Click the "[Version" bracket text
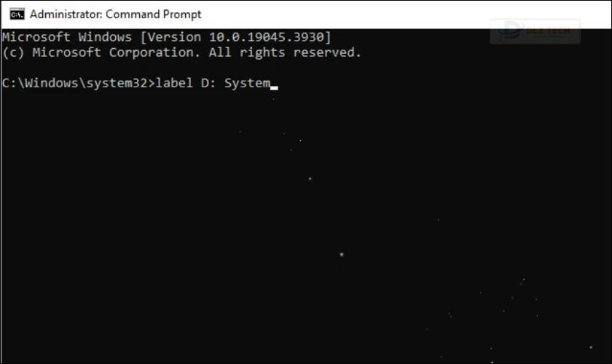Viewport: 612px width, 364px height. point(170,37)
